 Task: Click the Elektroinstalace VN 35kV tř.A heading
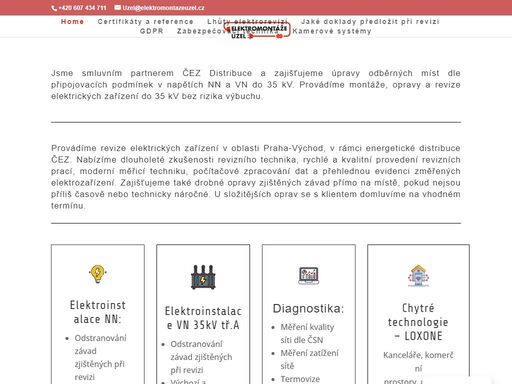(x=203, y=318)
